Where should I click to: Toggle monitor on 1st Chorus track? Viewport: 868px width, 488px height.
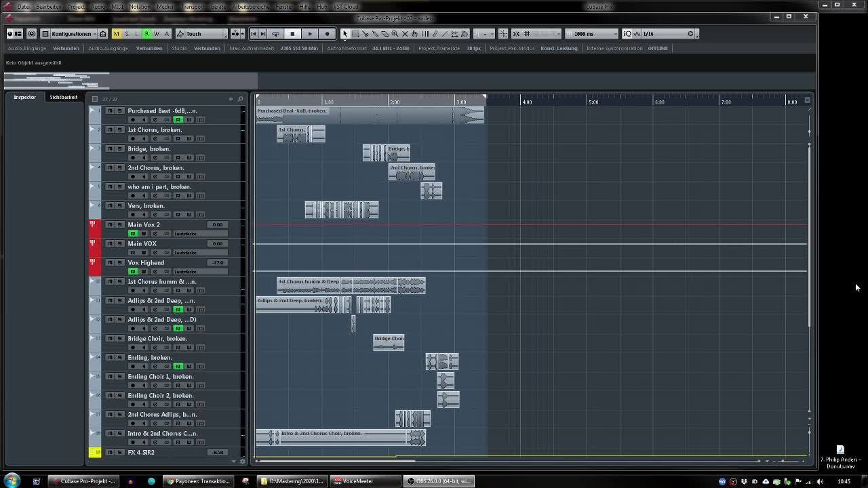(x=143, y=139)
